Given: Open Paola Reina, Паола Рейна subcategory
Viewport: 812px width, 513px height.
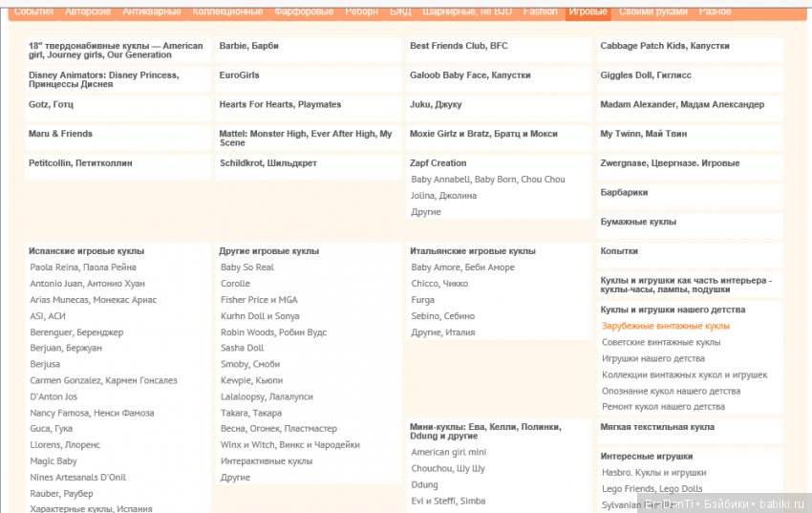Looking at the screenshot, I should pyautogui.click(x=82, y=267).
